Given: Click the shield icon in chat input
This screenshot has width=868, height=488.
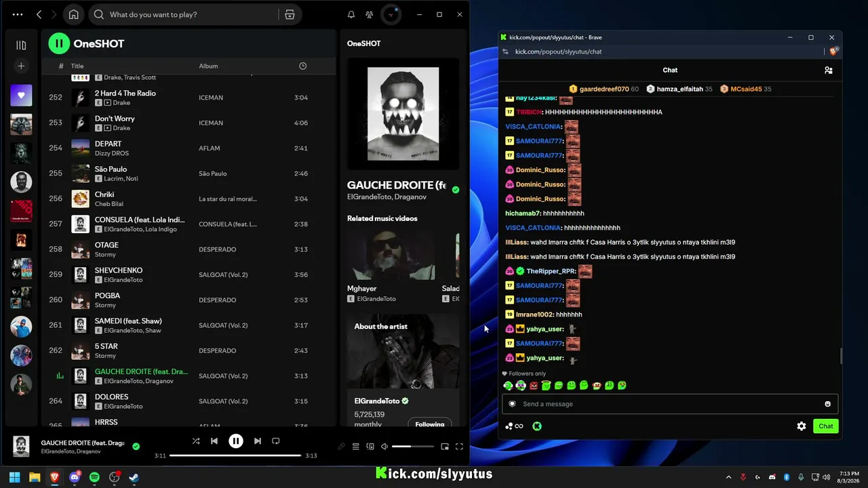Looking at the screenshot, I should tap(512, 404).
